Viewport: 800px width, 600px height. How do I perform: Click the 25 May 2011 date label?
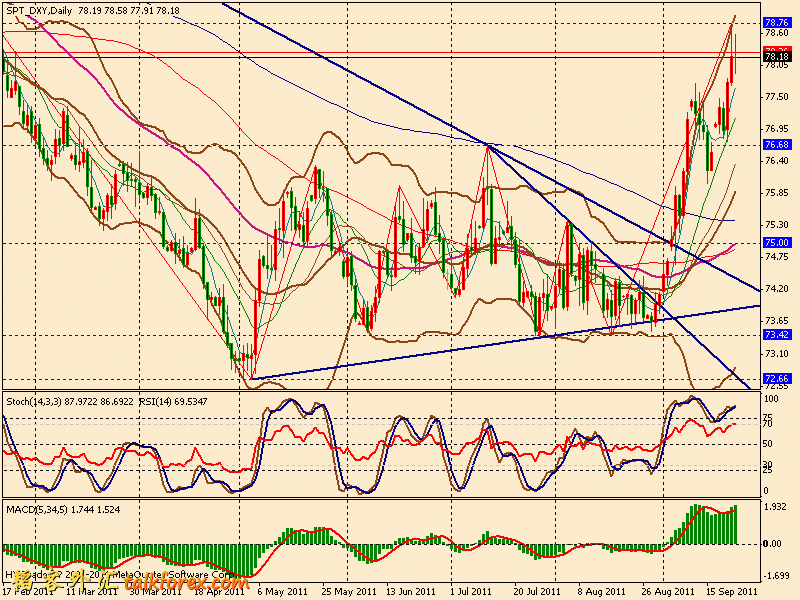coord(349,592)
